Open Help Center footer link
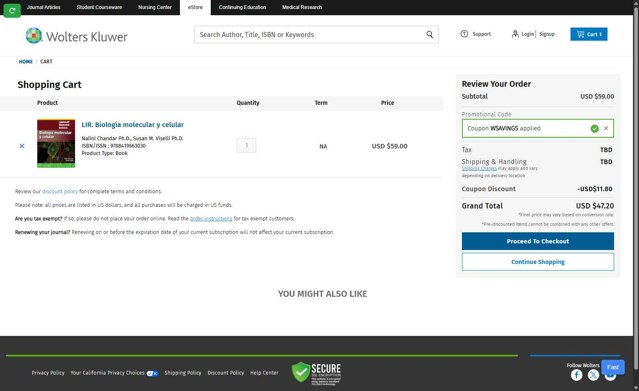 [x=264, y=373]
